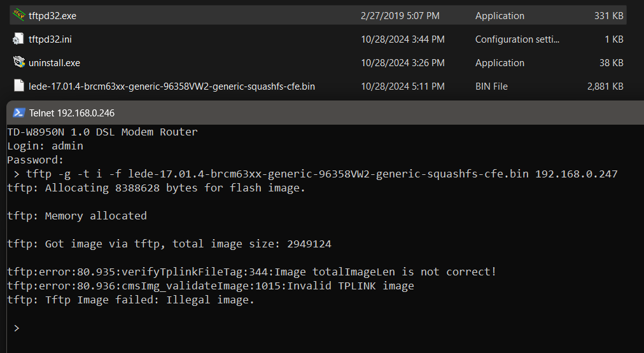
Task: Click the empty terminal prompt at bottom
Action: [x=17, y=328]
